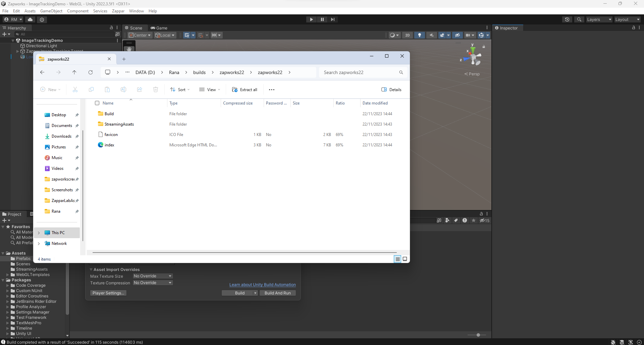Collapse the ImageTrackingDemo scene in Hierarchy

tap(13, 41)
